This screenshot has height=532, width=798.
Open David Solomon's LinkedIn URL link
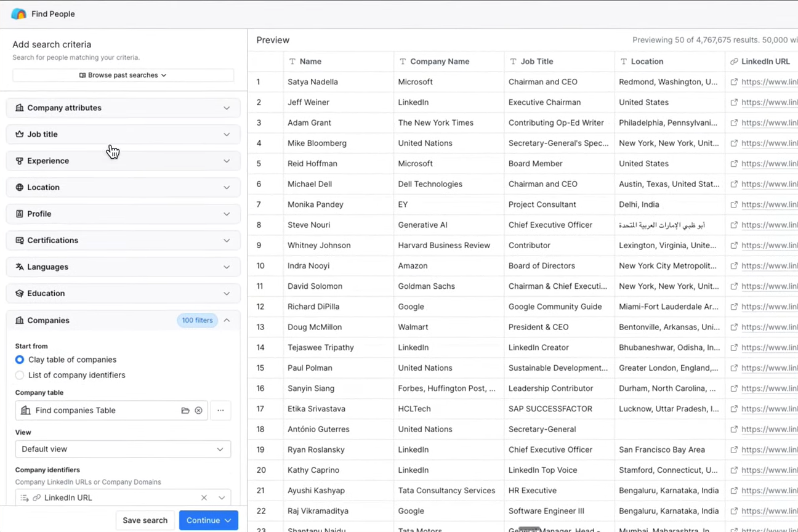[x=770, y=286]
